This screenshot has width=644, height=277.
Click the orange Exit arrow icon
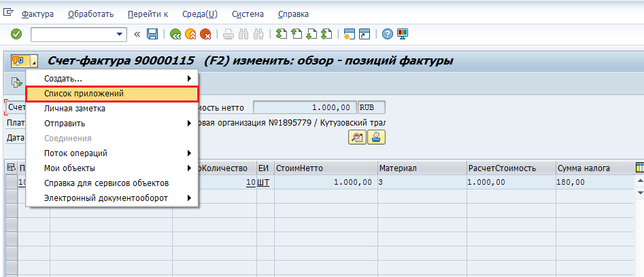coord(190,34)
